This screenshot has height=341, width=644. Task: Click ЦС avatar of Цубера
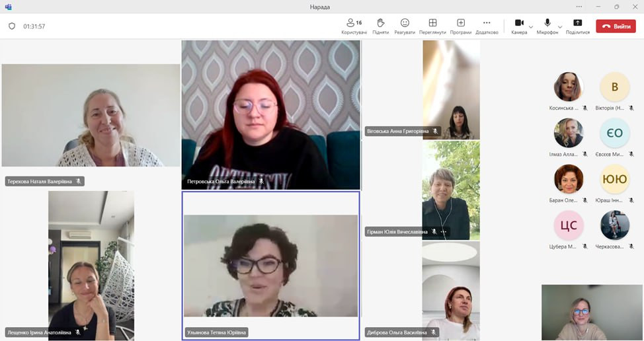[x=569, y=225]
